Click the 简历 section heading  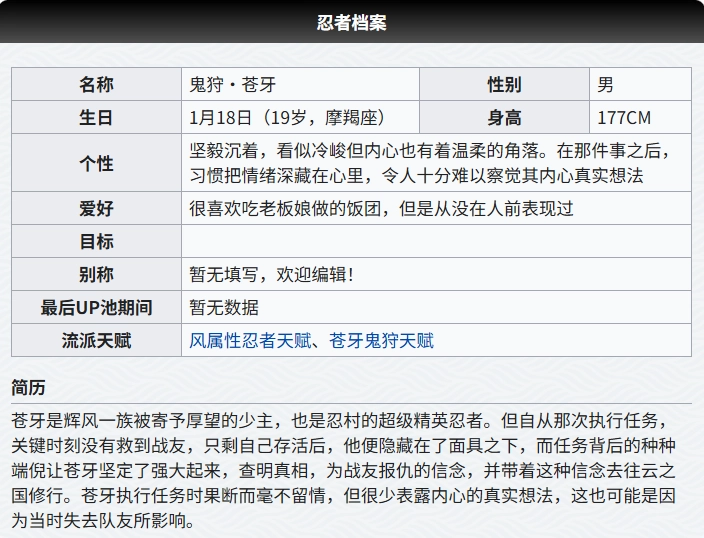28,388
